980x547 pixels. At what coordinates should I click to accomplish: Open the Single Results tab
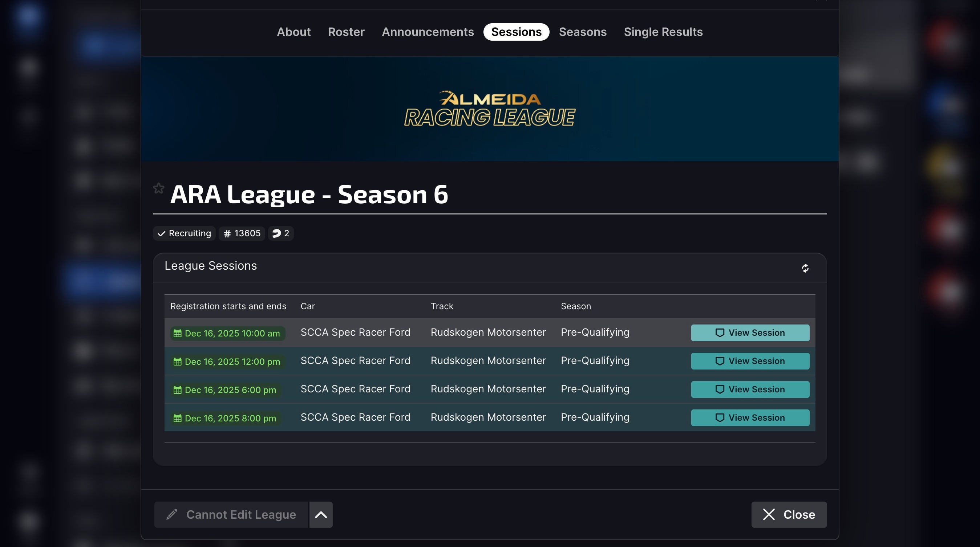[663, 32]
